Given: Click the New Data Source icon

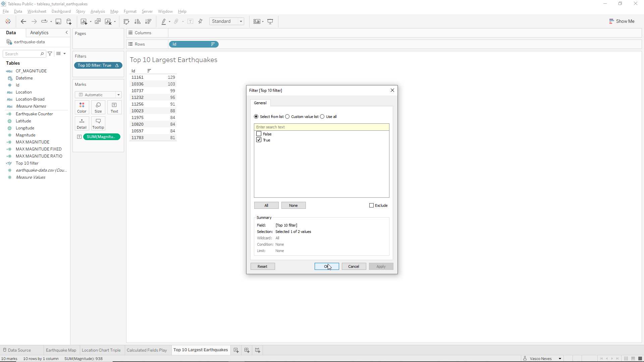Looking at the screenshot, I should pos(69,21).
